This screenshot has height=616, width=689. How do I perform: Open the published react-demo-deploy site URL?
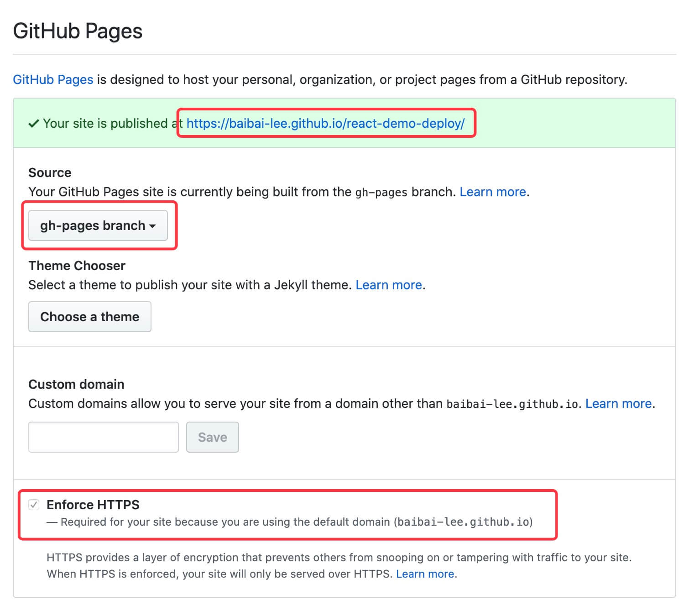[325, 123]
